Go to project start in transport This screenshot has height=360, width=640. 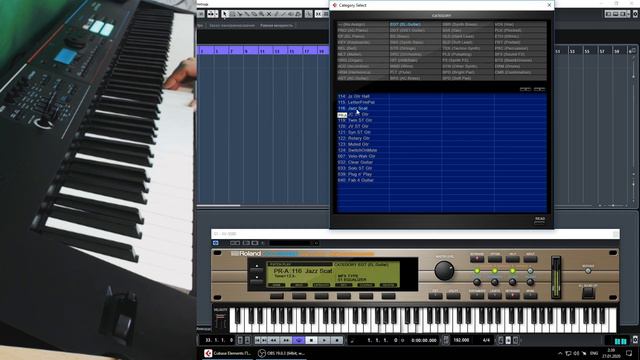[x=258, y=340]
